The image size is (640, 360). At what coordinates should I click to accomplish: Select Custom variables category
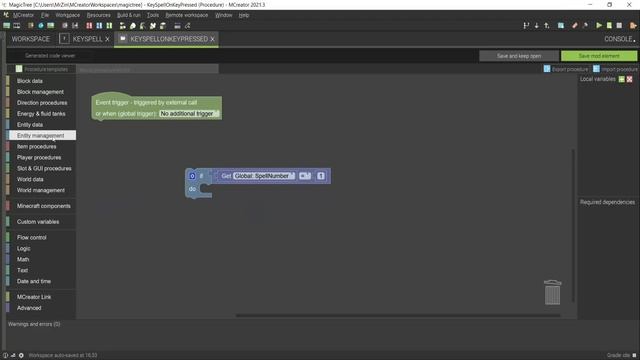[x=41, y=222]
